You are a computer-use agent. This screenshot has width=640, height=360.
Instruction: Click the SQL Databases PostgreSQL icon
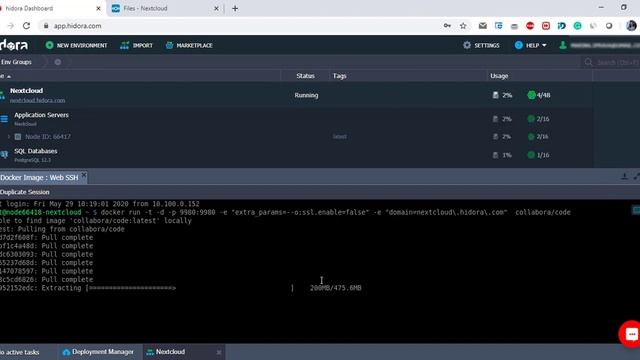coord(4,155)
